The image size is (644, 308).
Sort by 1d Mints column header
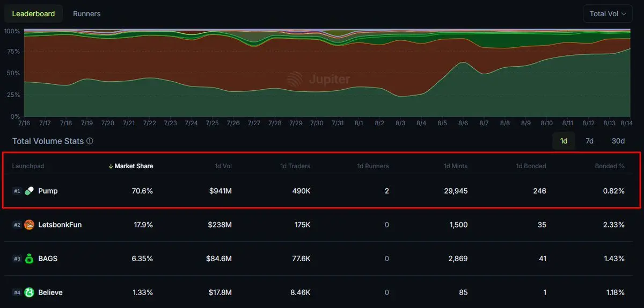coord(456,166)
